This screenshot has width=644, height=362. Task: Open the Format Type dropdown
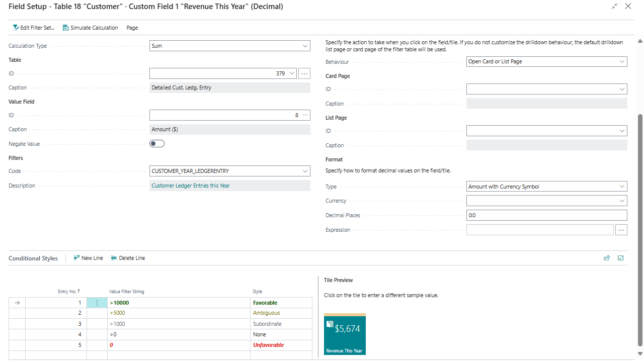622,187
